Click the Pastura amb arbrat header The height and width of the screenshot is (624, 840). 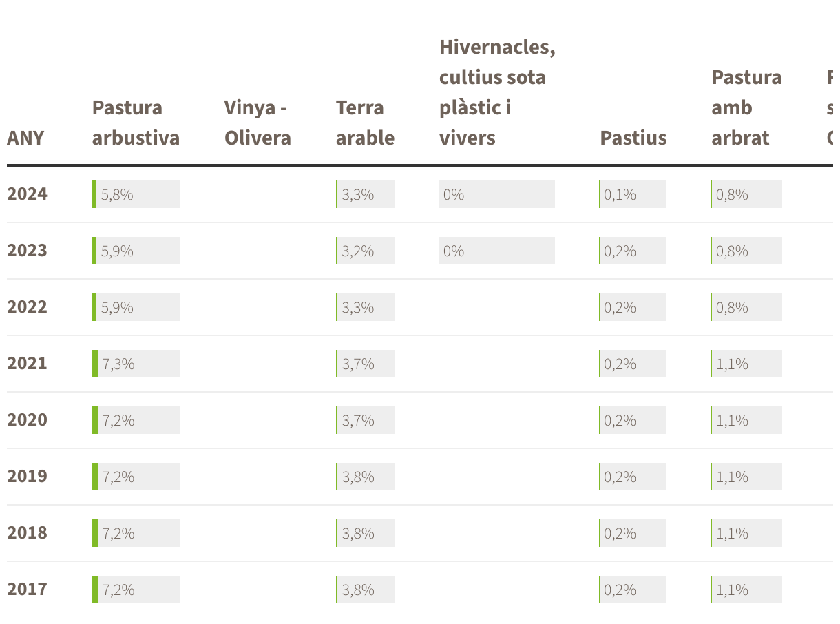pyautogui.click(x=746, y=107)
